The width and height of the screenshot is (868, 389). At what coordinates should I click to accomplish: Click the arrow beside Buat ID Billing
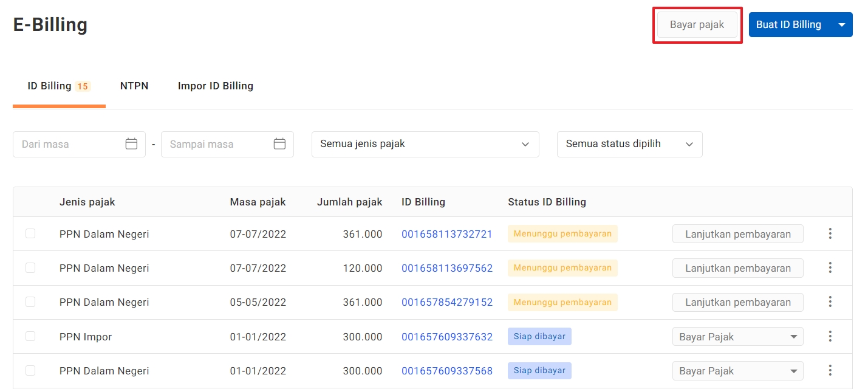pos(841,25)
